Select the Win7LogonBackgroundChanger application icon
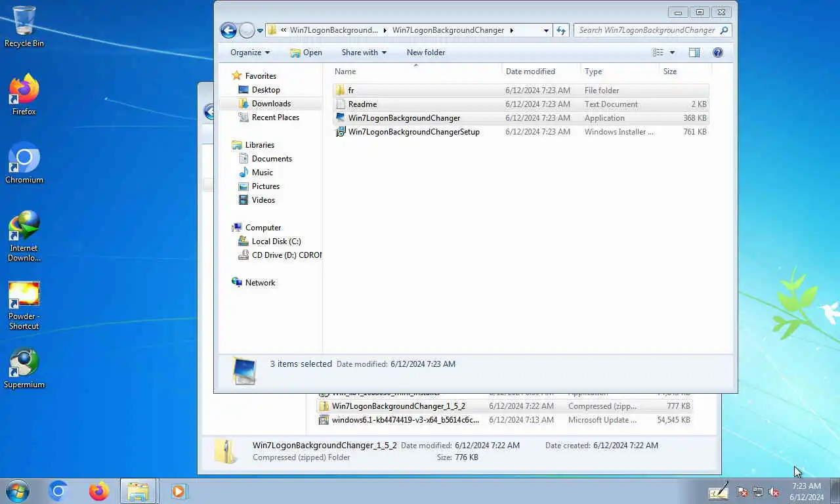 point(340,118)
